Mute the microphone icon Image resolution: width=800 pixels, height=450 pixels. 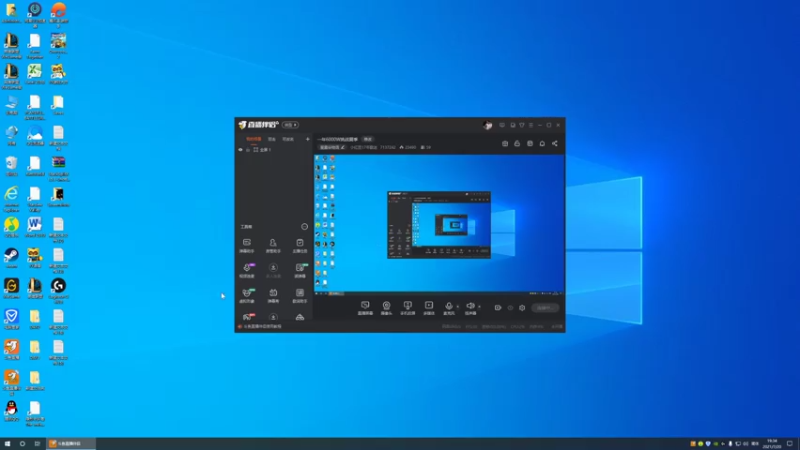[448, 306]
